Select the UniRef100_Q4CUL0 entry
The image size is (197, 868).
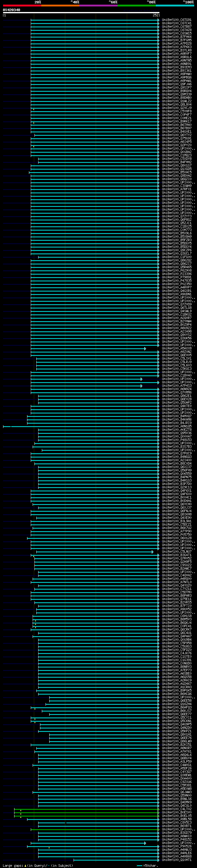pos(176,806)
